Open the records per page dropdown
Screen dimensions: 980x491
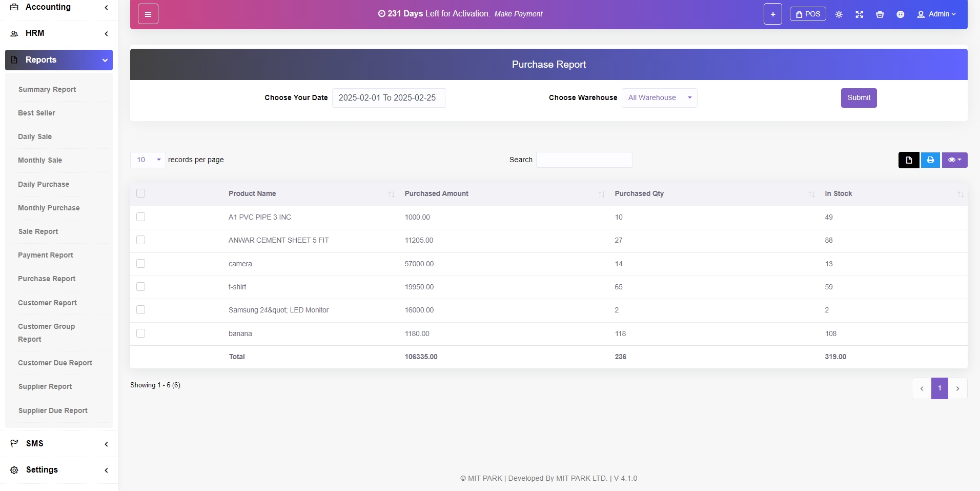coord(148,160)
